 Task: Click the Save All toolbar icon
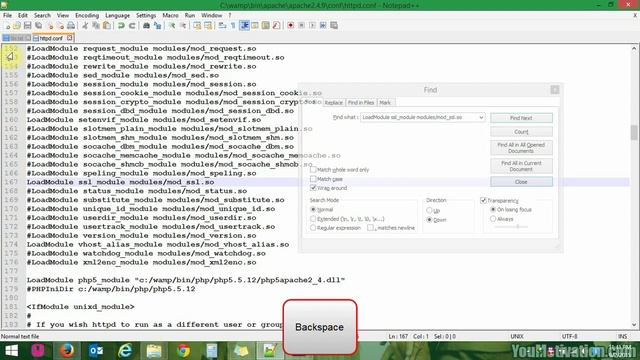[x=38, y=26]
